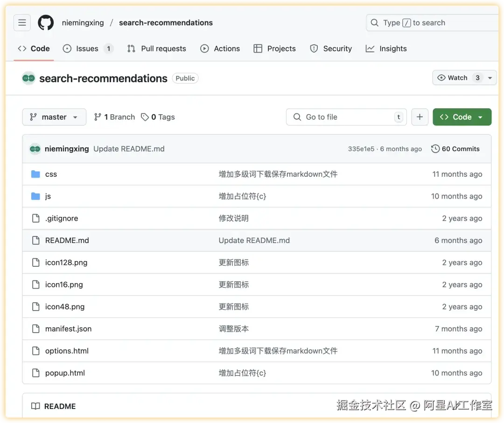The image size is (504, 423).
Task: Open options.html file
Action: coord(67,351)
